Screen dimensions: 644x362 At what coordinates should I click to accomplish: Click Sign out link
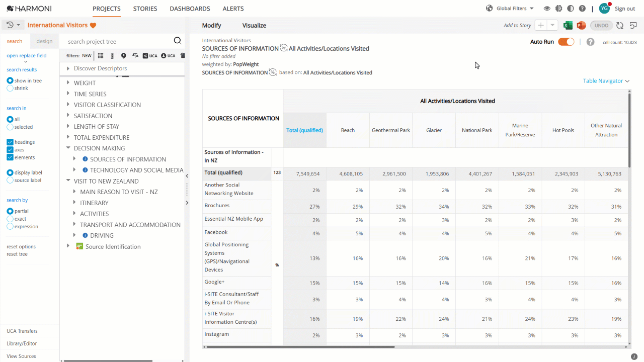point(625,9)
